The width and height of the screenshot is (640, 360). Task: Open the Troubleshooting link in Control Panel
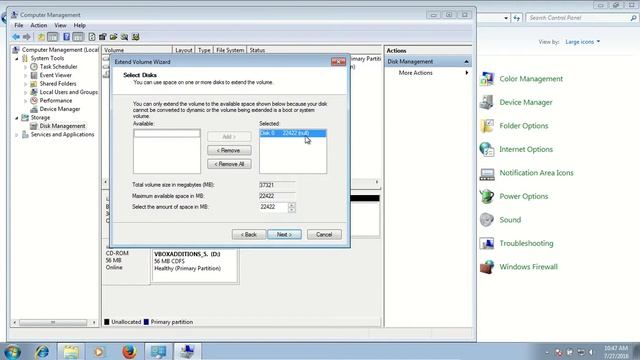click(526, 243)
